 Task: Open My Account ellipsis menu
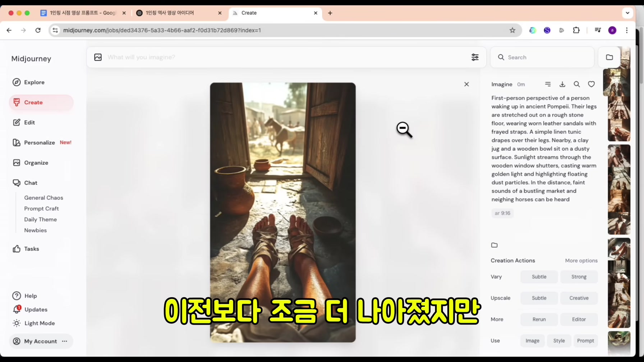tap(65, 341)
